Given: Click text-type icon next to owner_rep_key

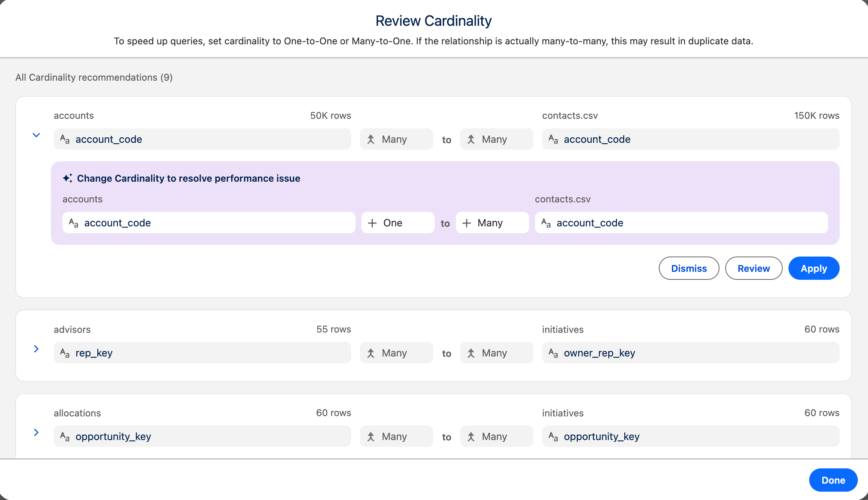Looking at the screenshot, I should click(x=553, y=353).
